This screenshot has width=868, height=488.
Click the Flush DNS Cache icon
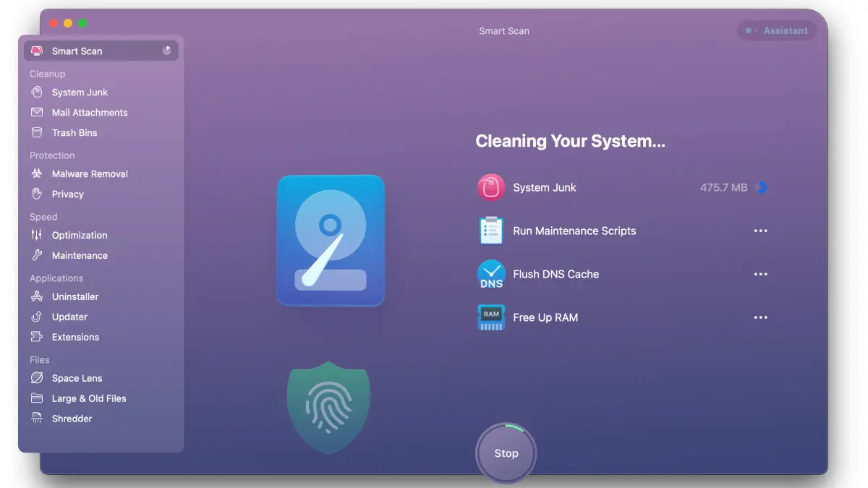[x=491, y=274]
